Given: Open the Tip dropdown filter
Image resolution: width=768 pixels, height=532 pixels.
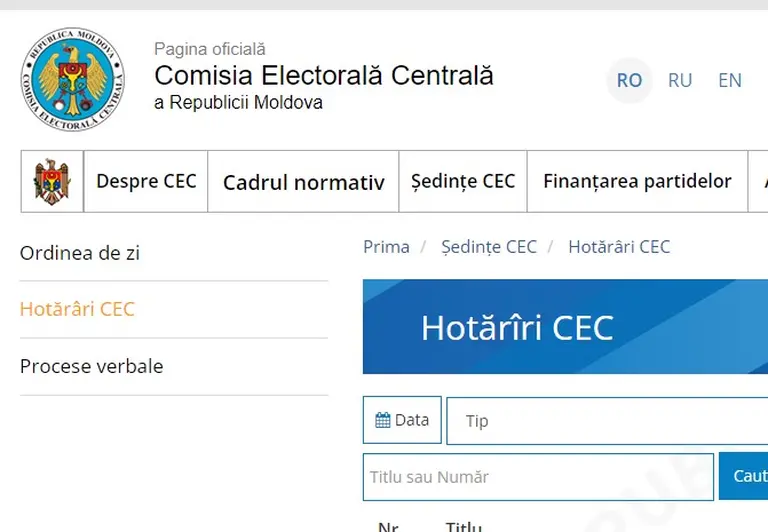Looking at the screenshot, I should (607, 421).
